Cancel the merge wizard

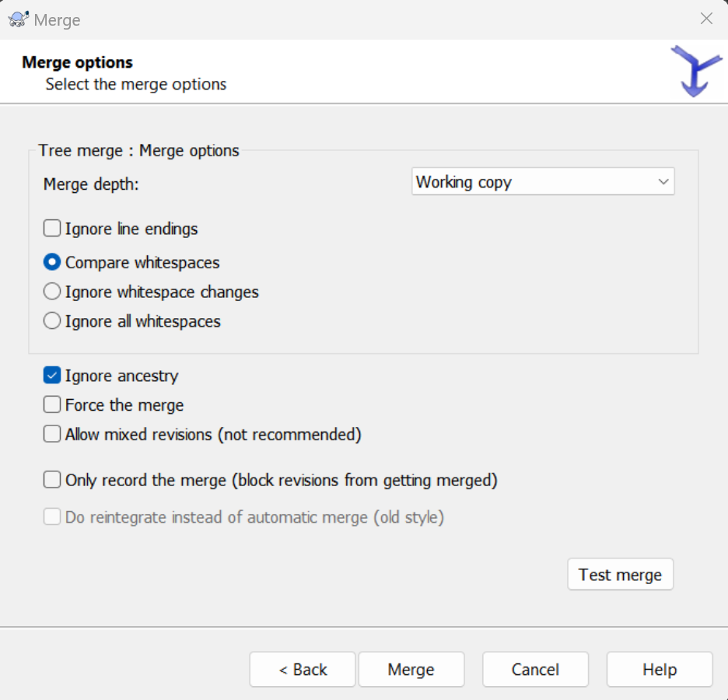[x=535, y=670]
